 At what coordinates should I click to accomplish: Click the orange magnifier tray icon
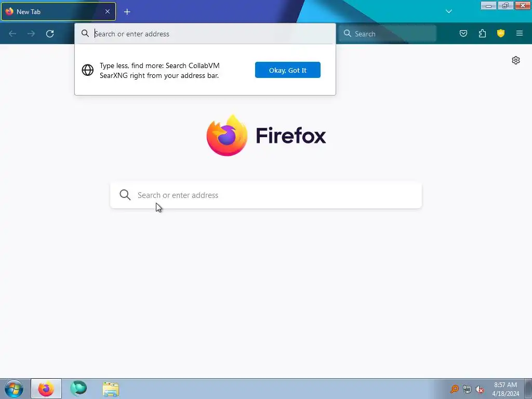[x=454, y=389]
